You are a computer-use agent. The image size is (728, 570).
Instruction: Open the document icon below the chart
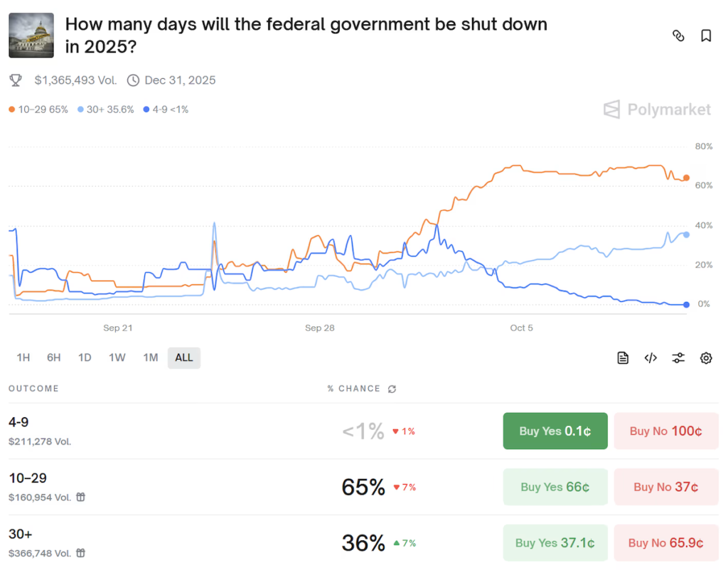pyautogui.click(x=623, y=357)
